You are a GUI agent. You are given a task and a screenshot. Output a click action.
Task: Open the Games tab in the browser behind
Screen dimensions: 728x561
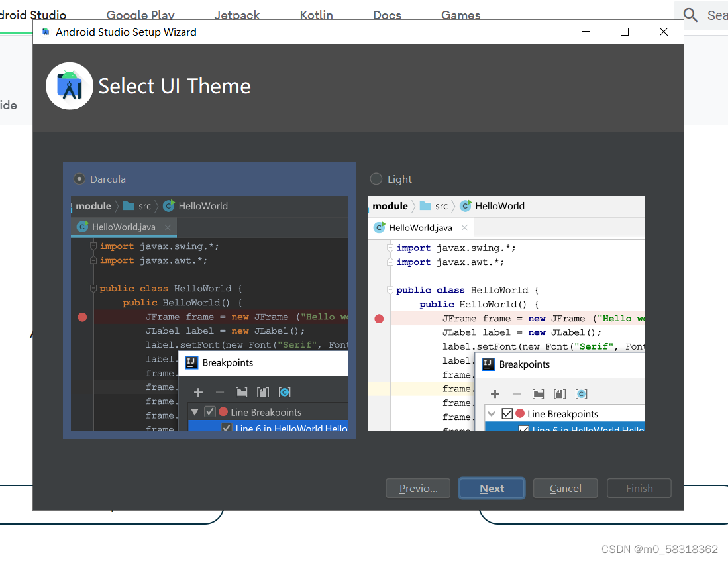click(x=460, y=15)
